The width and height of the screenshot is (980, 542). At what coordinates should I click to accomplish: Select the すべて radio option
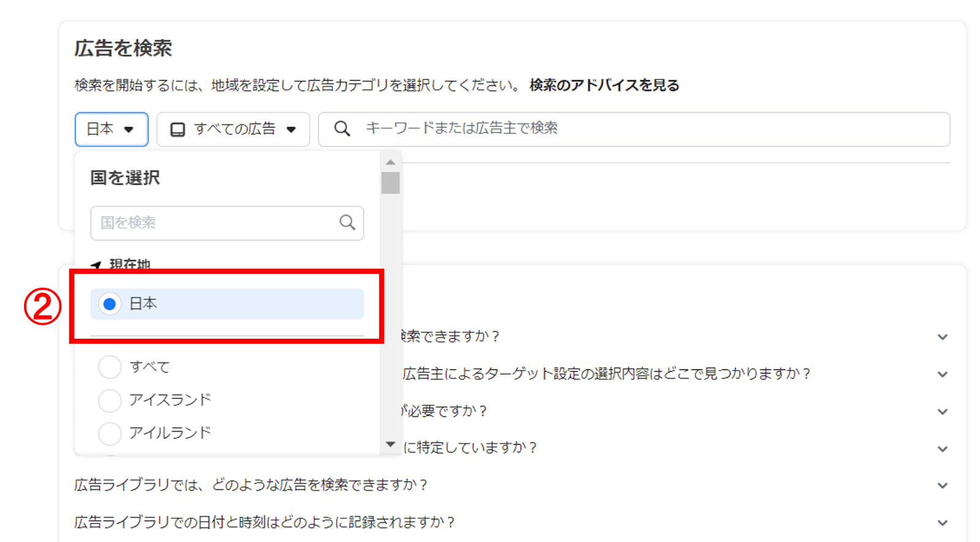pyautogui.click(x=110, y=367)
